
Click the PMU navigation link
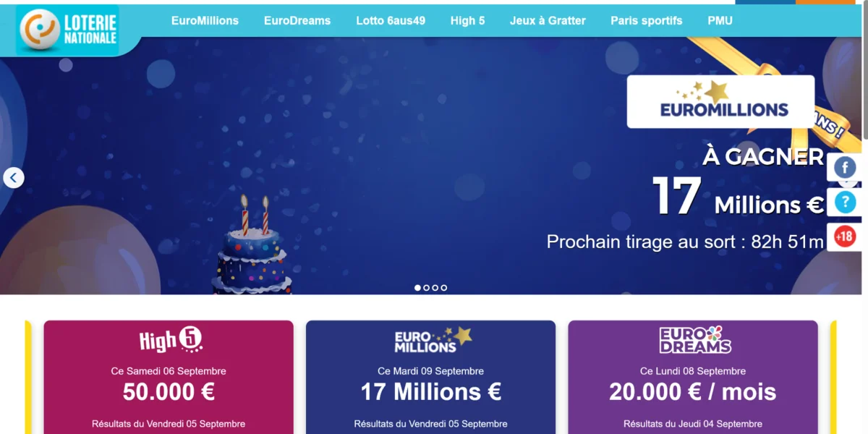pyautogui.click(x=720, y=21)
